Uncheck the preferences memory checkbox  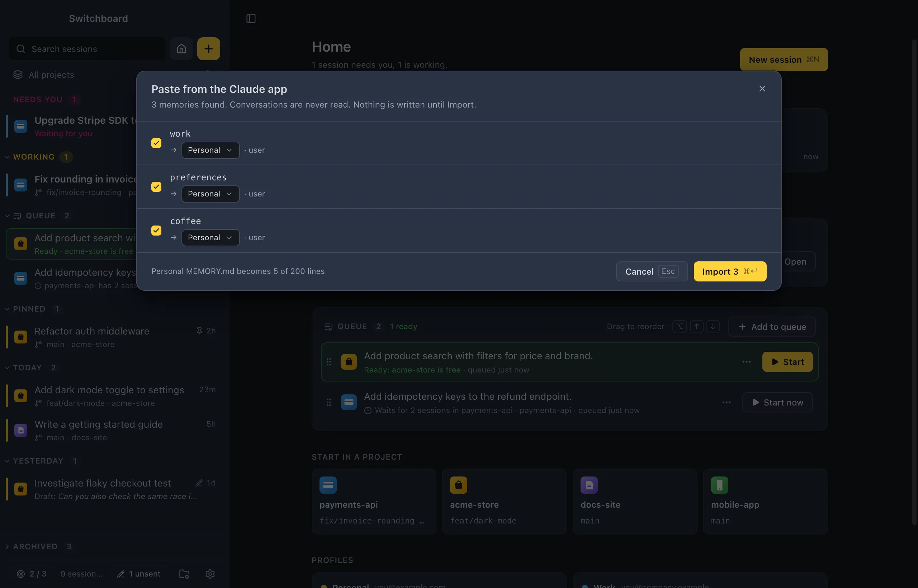click(156, 187)
